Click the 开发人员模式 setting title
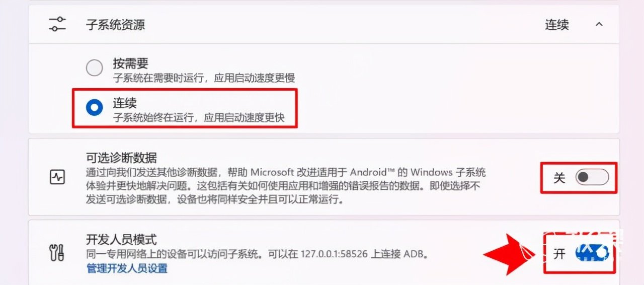 [x=122, y=240]
